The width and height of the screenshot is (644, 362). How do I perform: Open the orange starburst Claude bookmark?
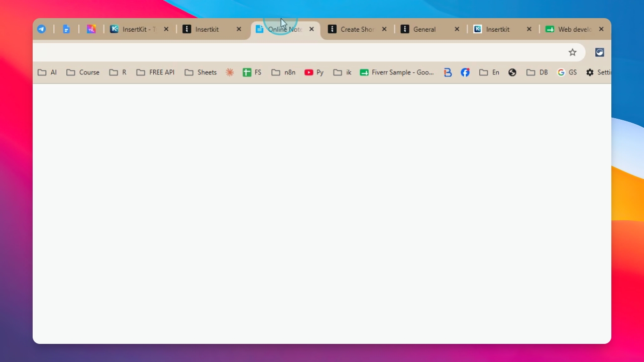point(230,72)
